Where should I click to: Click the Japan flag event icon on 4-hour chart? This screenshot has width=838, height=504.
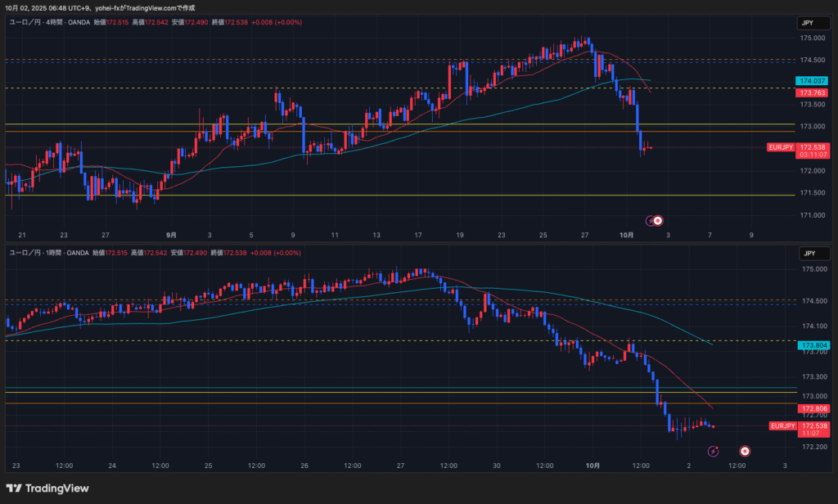[657, 220]
